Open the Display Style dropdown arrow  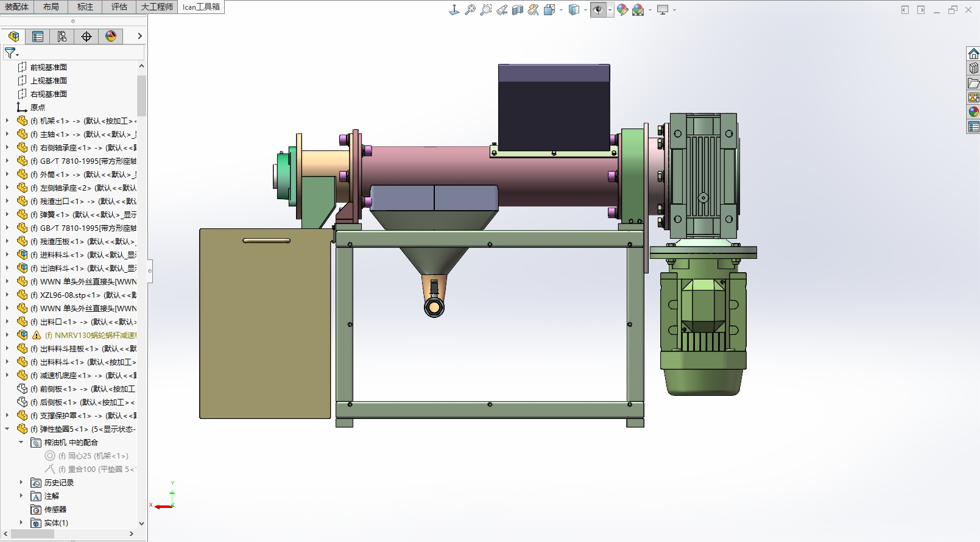click(585, 10)
